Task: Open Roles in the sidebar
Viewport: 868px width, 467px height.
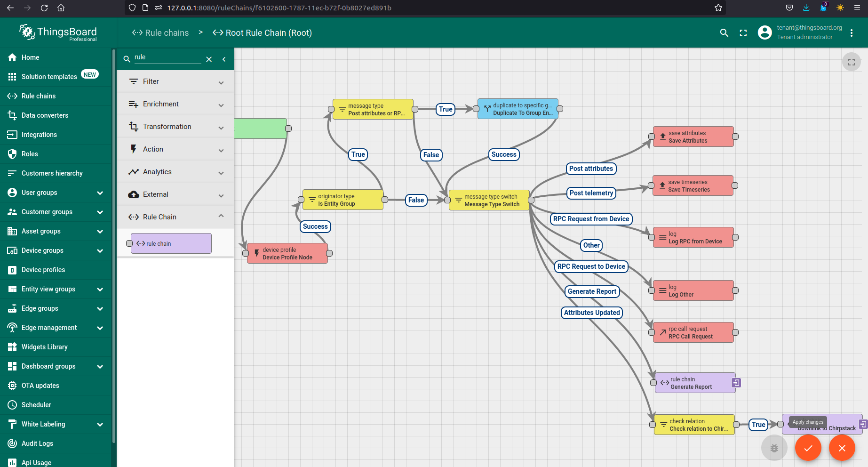Action: tap(56, 154)
